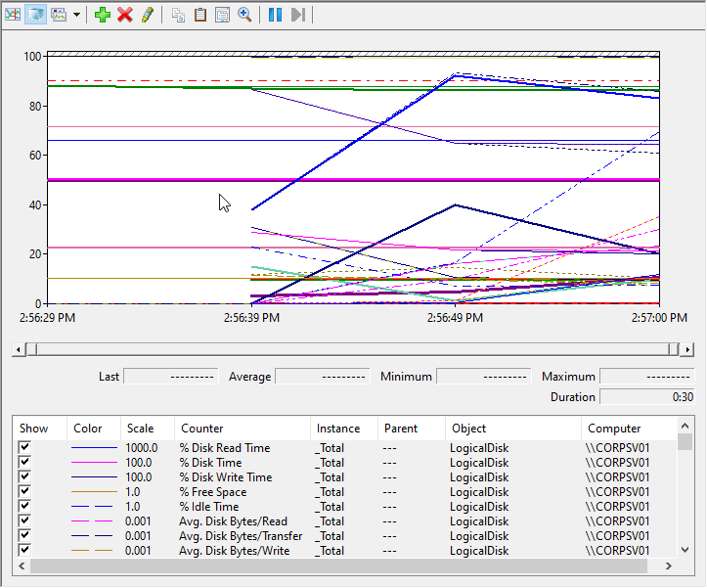Click the Computer column header
The height and width of the screenshot is (588, 707).
click(614, 429)
